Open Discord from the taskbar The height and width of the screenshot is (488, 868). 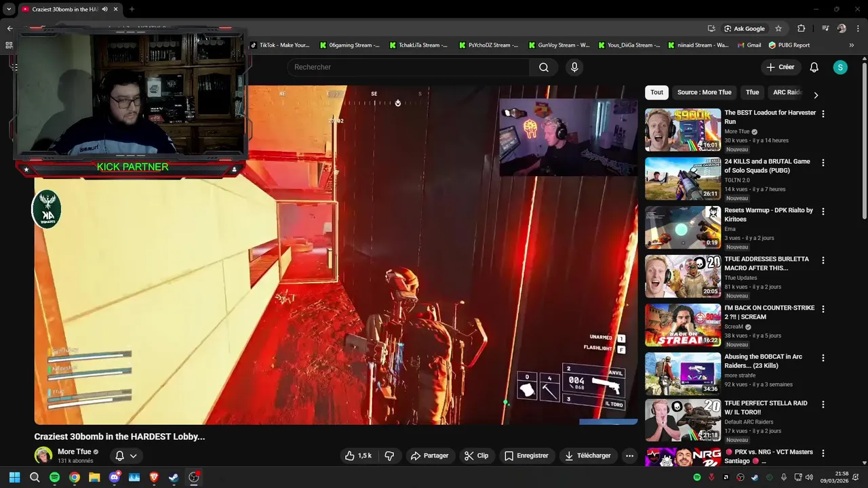coord(114,477)
